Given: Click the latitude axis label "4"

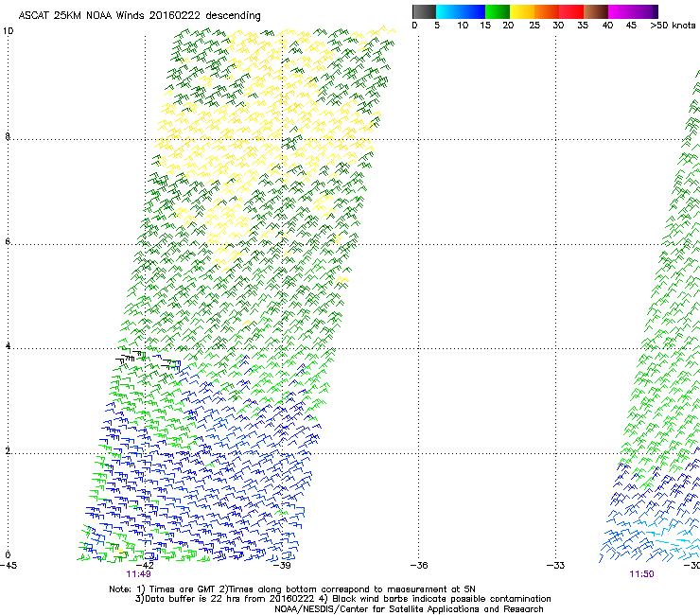Looking at the screenshot, I should [x=8, y=345].
